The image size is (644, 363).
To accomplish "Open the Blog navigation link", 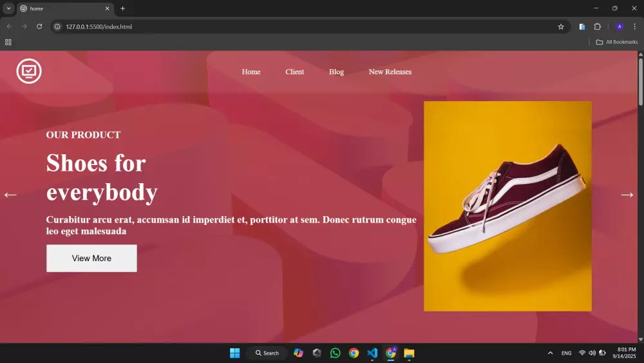I will coord(336,72).
